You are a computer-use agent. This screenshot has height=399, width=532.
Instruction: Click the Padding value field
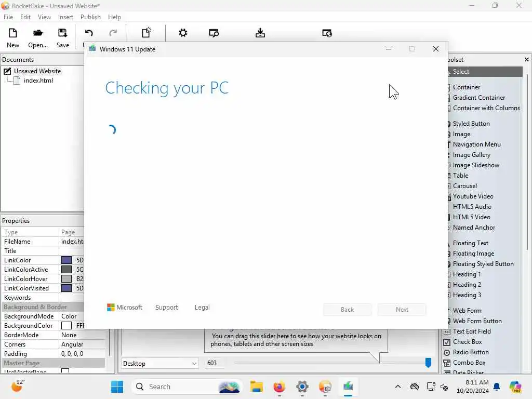[x=82, y=353]
